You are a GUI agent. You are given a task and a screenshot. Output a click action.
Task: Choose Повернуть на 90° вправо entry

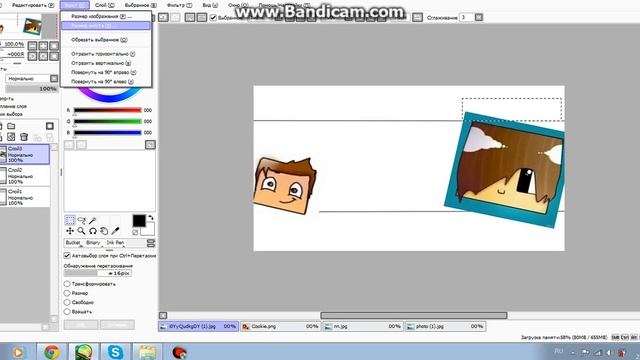pos(106,72)
